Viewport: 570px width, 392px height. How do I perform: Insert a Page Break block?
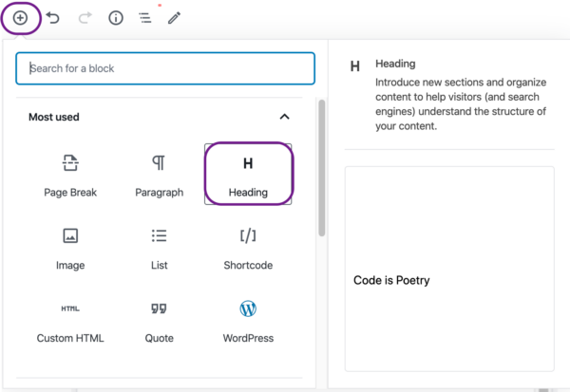[x=70, y=175]
